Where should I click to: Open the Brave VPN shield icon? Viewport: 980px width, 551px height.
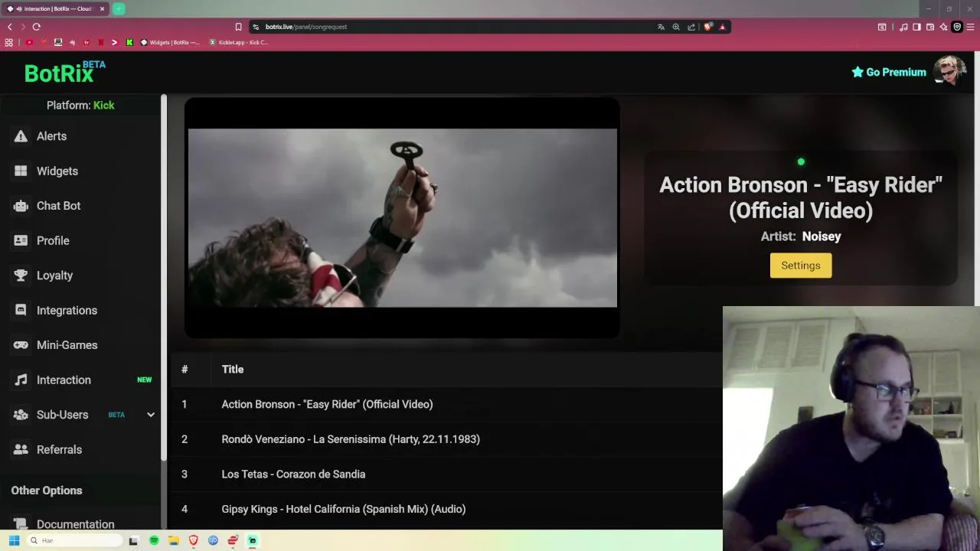[x=956, y=27]
